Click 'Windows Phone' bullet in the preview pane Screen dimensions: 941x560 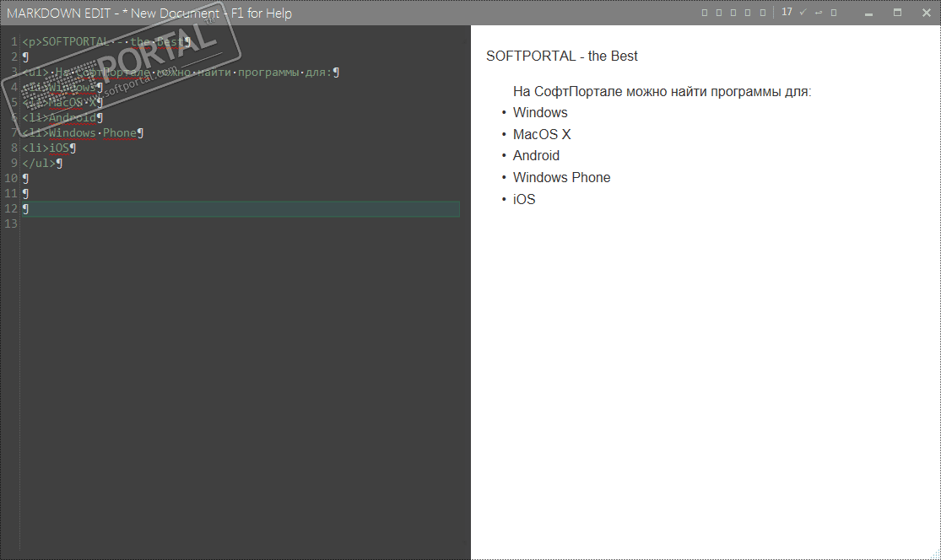pyautogui.click(x=562, y=177)
